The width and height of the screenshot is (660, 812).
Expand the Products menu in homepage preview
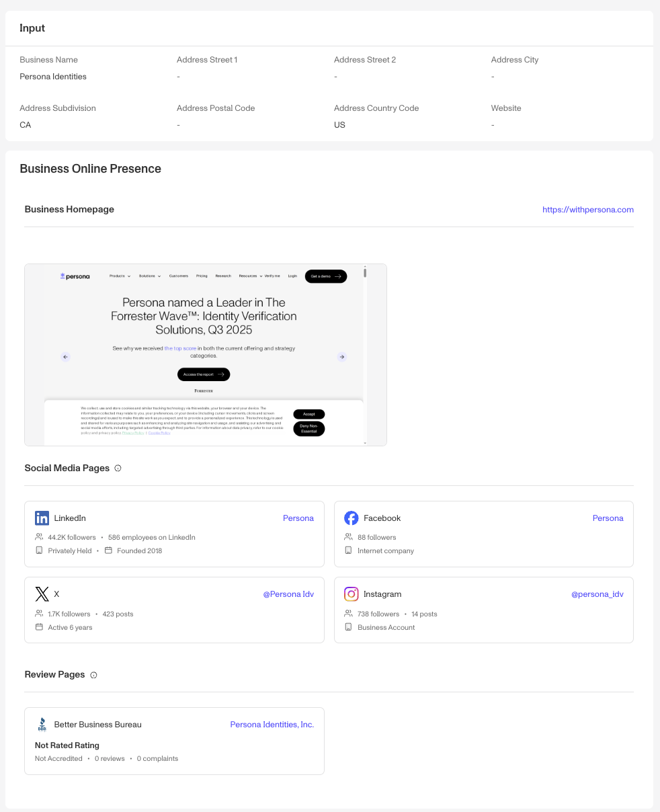[119, 276]
